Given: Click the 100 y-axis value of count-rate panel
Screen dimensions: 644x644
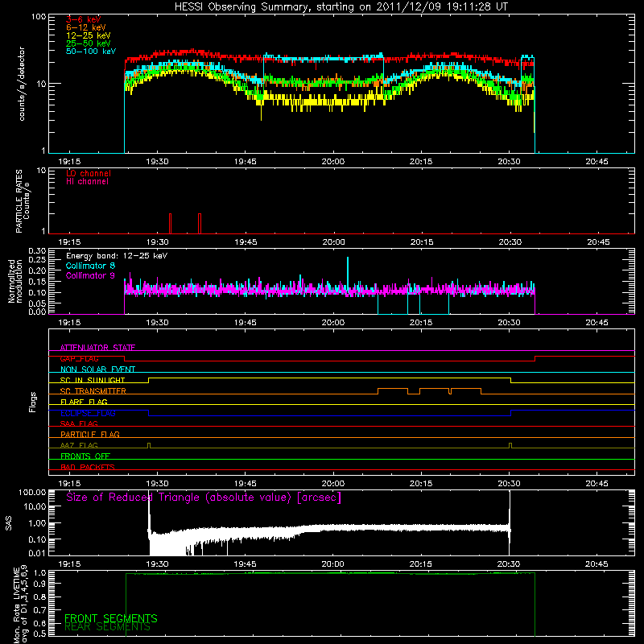Looking at the screenshot, I should 39,17.
